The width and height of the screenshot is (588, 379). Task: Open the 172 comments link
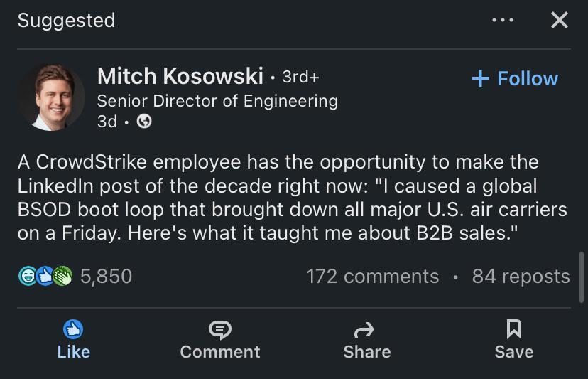point(373,276)
